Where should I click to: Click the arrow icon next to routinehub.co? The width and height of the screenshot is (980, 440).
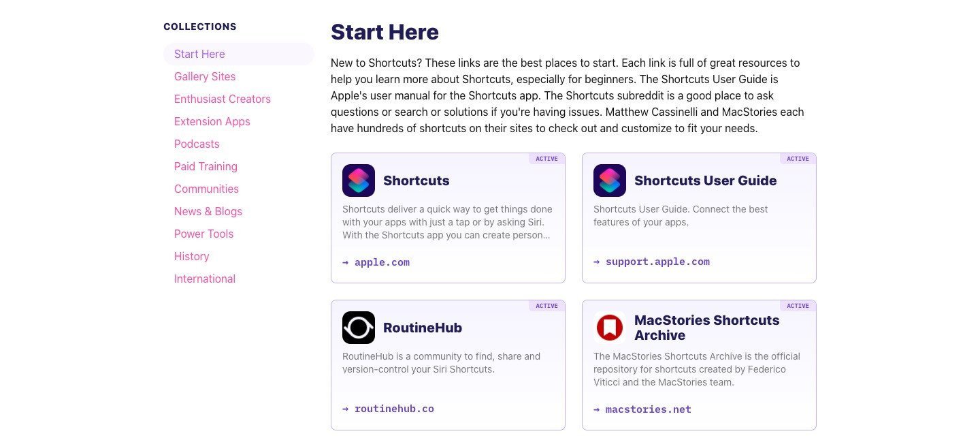(345, 409)
